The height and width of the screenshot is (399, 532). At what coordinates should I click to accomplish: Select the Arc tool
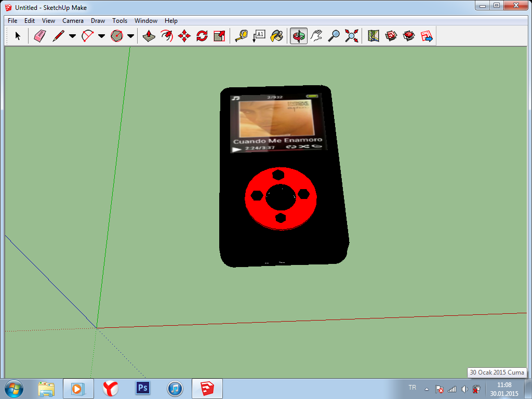(87, 36)
